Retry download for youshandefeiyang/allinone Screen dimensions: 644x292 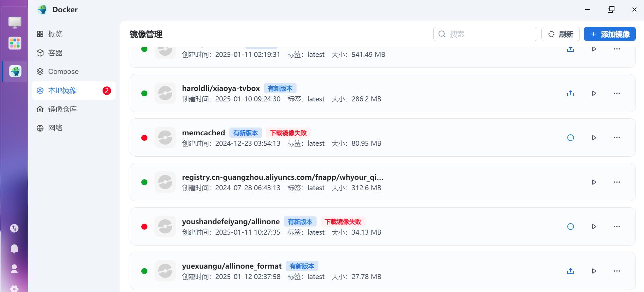coord(571,227)
